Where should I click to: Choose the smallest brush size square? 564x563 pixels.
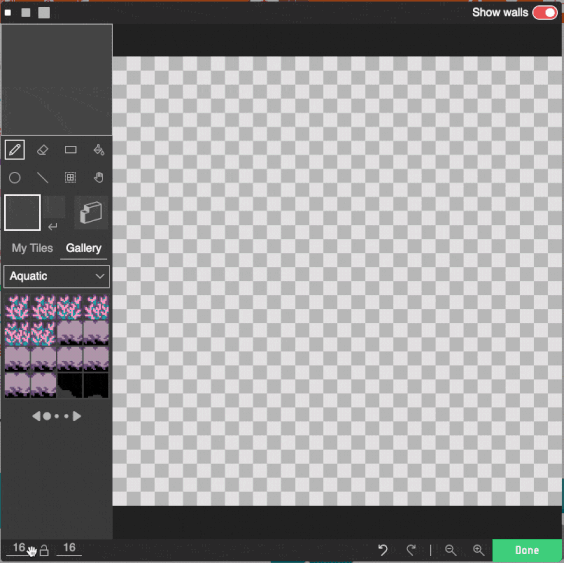[8, 13]
